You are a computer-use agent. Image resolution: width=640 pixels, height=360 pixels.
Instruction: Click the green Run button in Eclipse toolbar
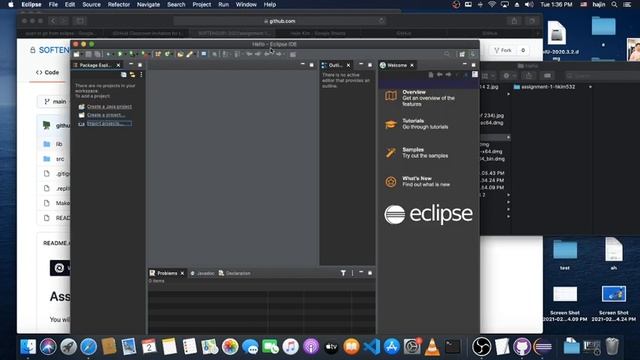coord(120,54)
